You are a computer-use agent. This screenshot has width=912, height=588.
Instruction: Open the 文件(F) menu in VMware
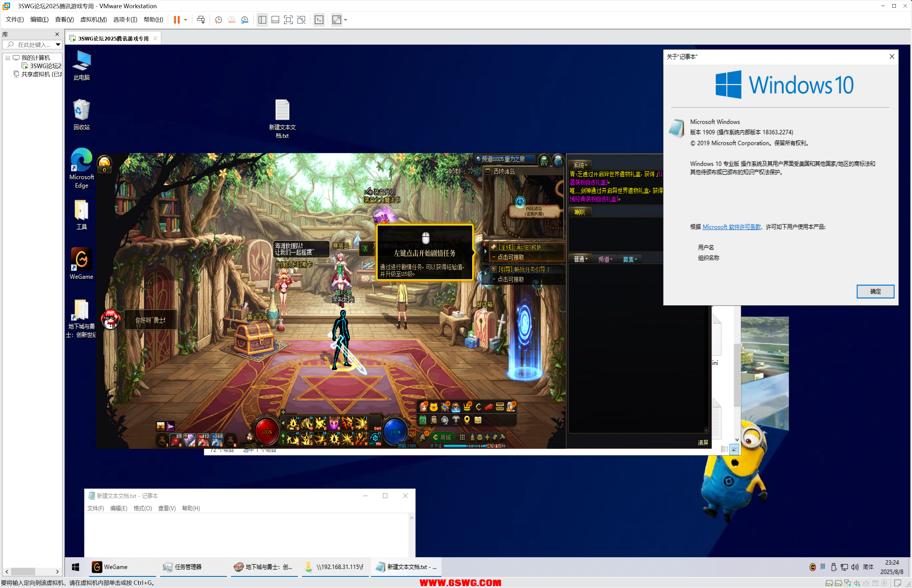[x=15, y=20]
